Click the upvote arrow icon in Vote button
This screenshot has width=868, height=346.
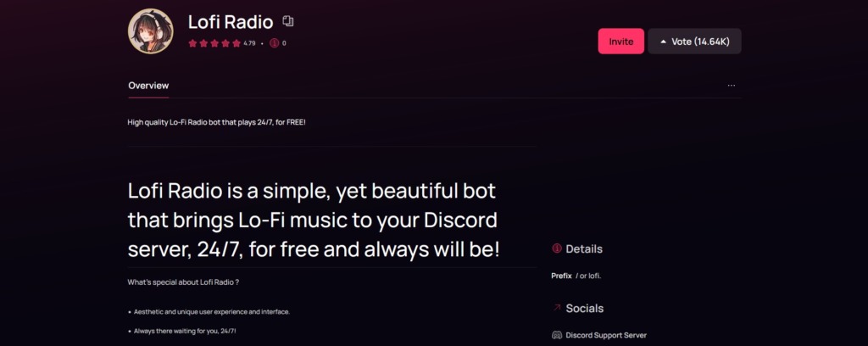(x=663, y=42)
